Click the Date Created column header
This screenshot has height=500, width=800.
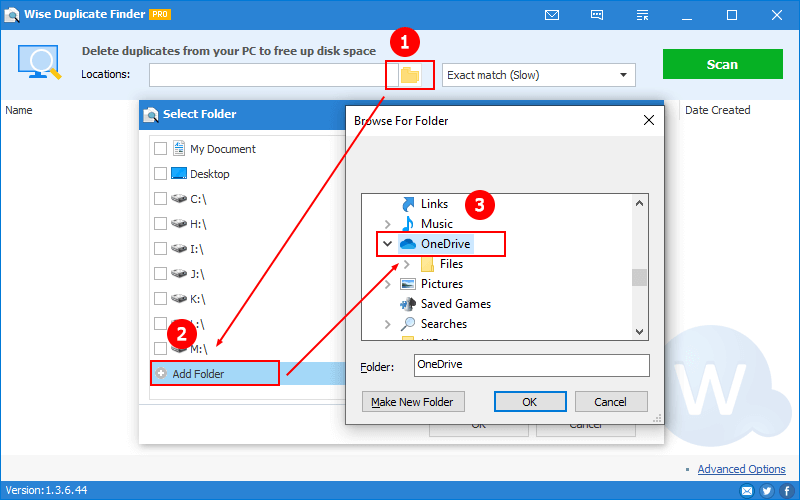click(717, 110)
